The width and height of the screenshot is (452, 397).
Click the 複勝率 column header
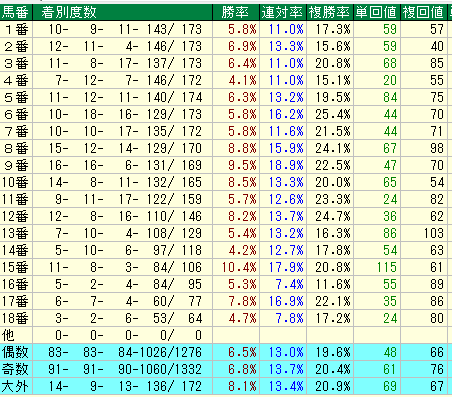(329, 12)
